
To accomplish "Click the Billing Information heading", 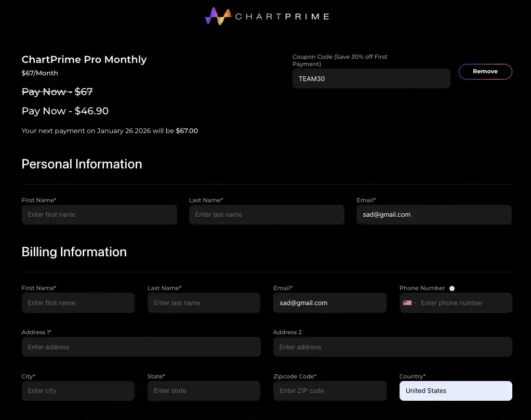I will 74,252.
